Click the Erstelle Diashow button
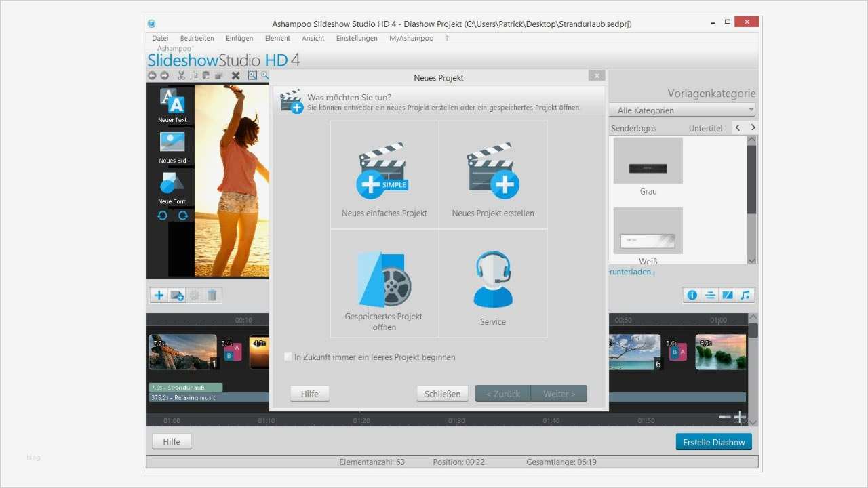 tap(713, 442)
